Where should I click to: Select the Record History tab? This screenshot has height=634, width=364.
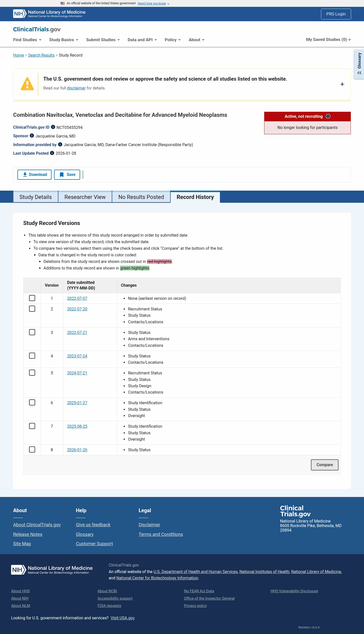click(195, 197)
